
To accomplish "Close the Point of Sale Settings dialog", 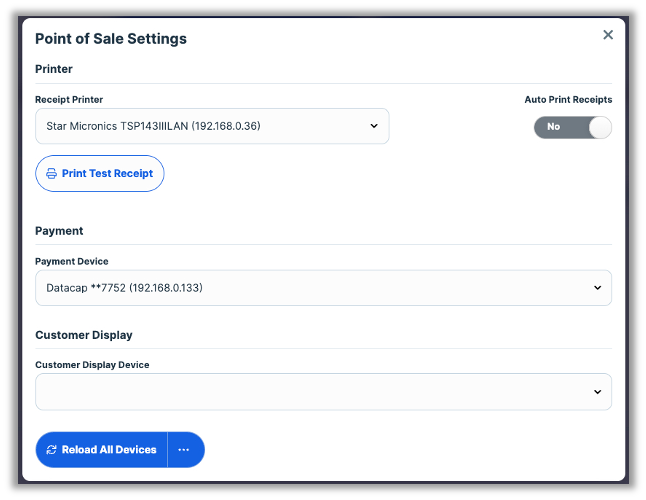I will click(x=607, y=35).
